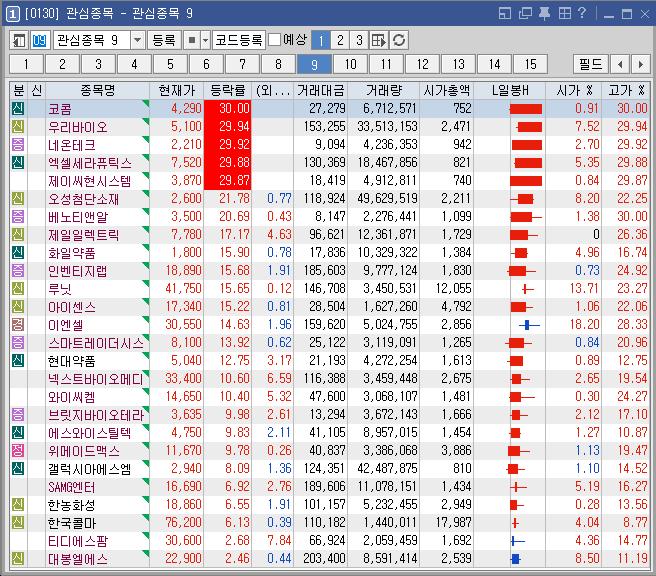This screenshot has height=576, width=656.
Task: Select the stock 코콤
Action: (x=60, y=109)
